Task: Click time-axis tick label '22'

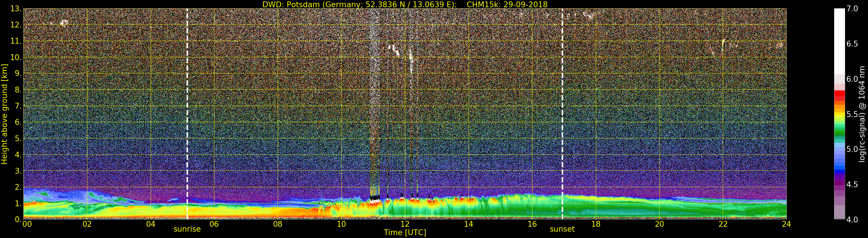Action: [723, 224]
